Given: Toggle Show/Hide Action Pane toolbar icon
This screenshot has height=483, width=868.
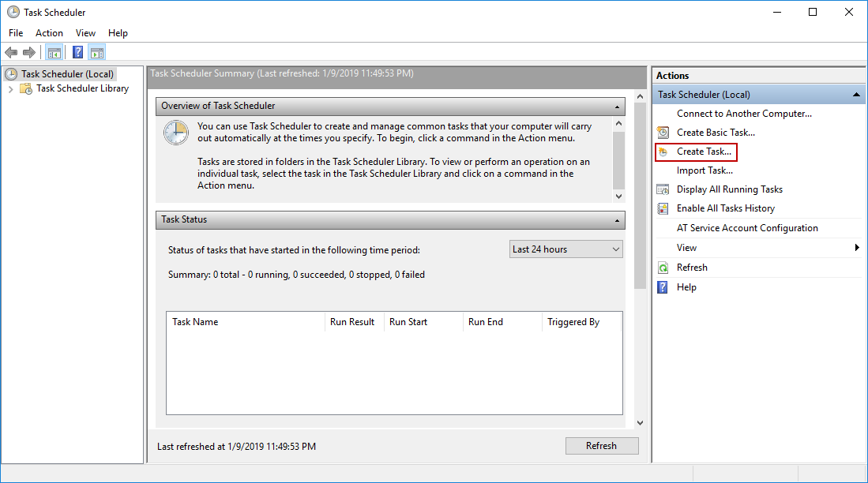Looking at the screenshot, I should point(97,53).
